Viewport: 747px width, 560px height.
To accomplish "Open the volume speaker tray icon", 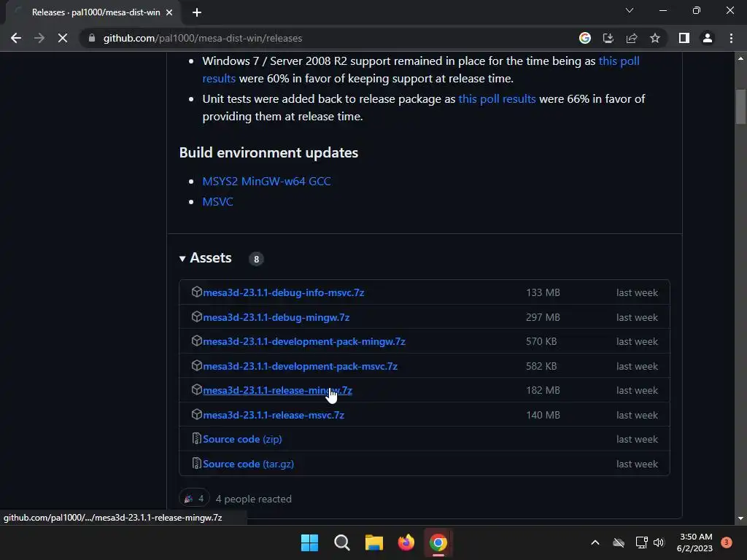I will point(659,542).
